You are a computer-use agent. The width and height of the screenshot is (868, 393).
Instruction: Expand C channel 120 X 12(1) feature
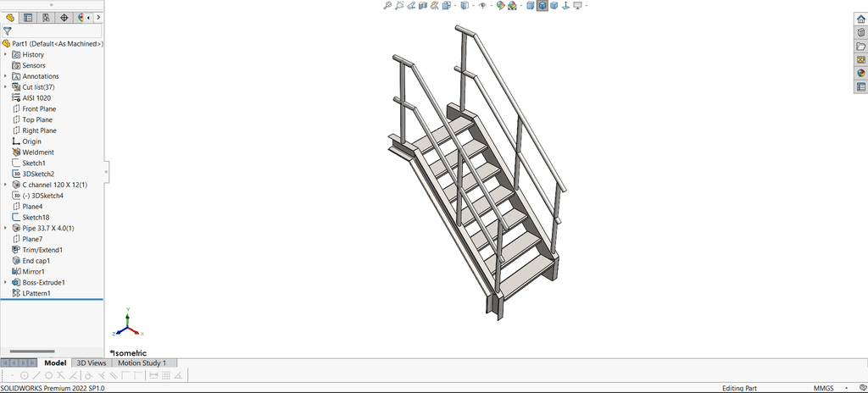[x=6, y=185]
